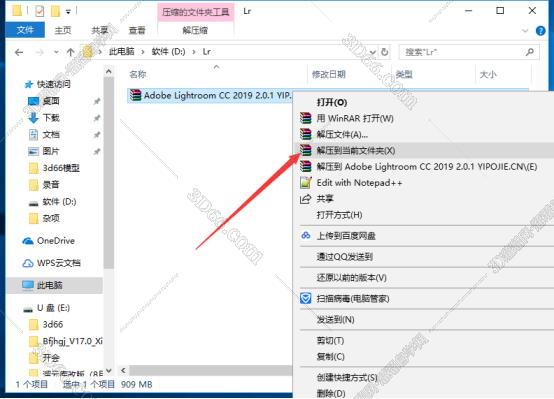Screen dimensions: 554x399
Task: Click the 快速访问 star icon
Action: point(29,84)
